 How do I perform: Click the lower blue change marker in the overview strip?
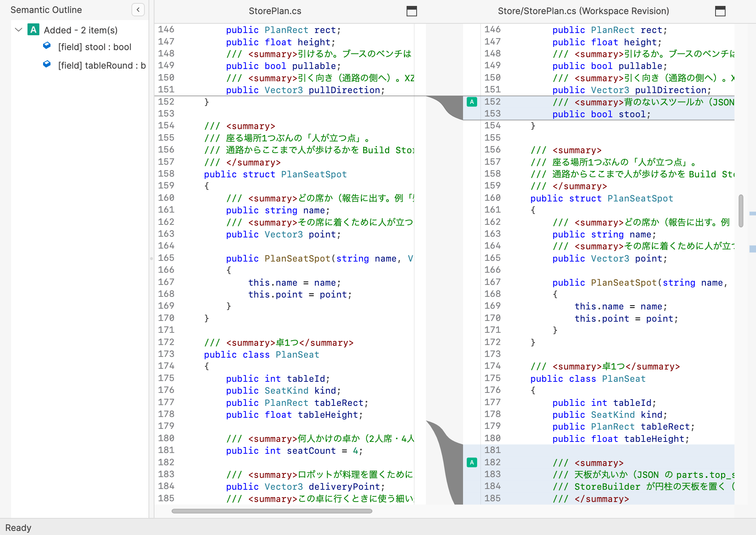point(753,249)
